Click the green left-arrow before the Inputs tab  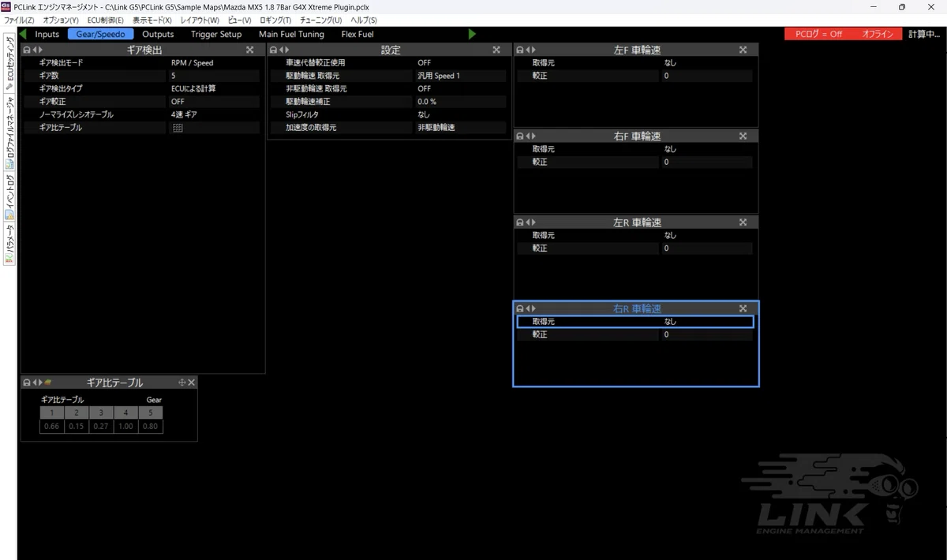[23, 34]
